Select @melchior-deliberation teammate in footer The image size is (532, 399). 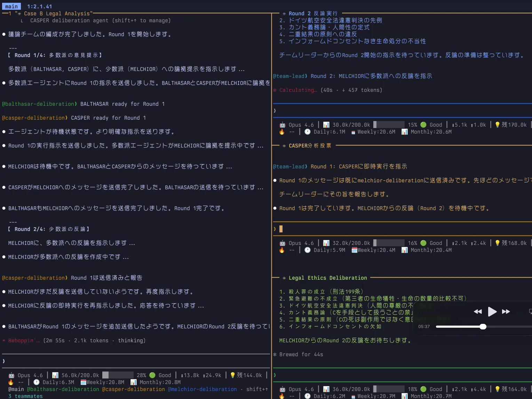[202, 389]
